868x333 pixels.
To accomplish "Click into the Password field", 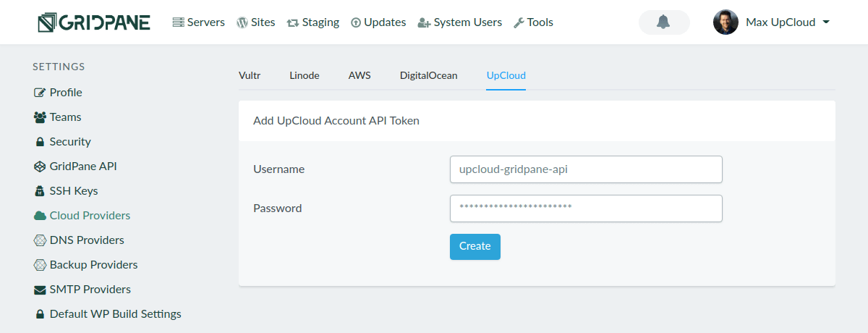I will click(x=586, y=208).
